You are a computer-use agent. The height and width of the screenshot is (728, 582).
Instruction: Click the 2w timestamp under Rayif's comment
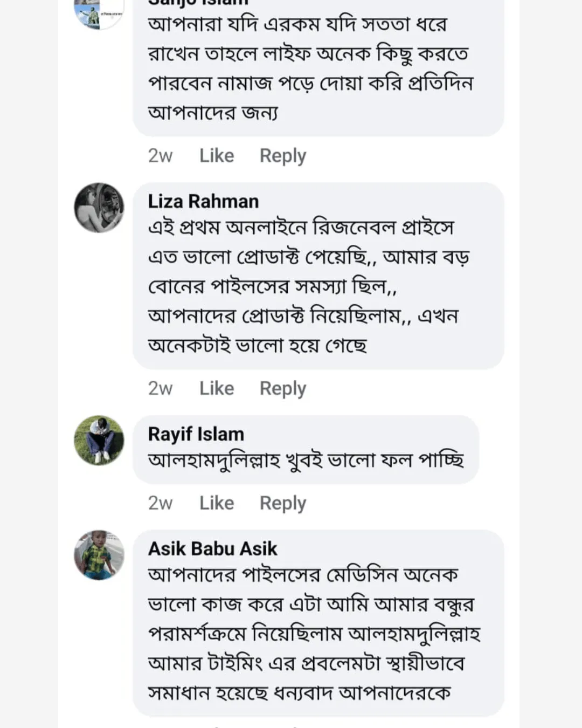[x=160, y=503]
